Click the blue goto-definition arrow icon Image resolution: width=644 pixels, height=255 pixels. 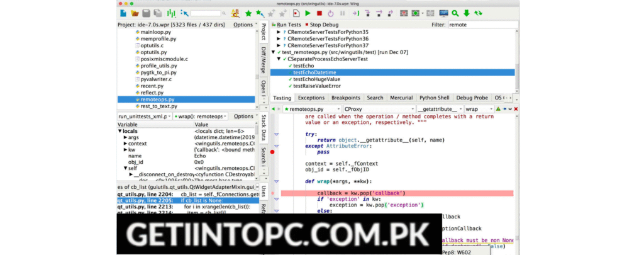click(184, 13)
